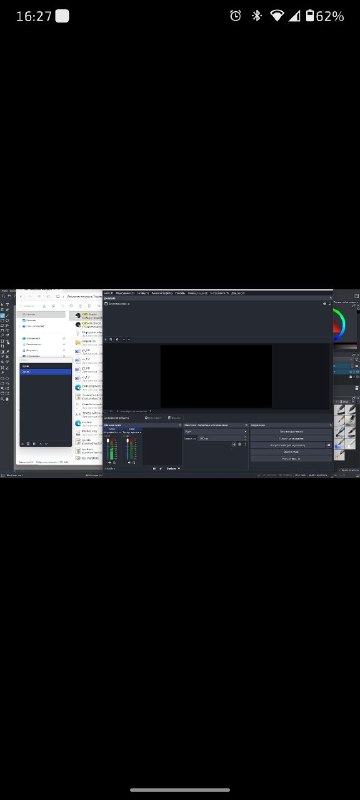Click the Start Recording button in Controls dock
Image resolution: width=360 pixels, height=800 pixels.
coord(291,438)
